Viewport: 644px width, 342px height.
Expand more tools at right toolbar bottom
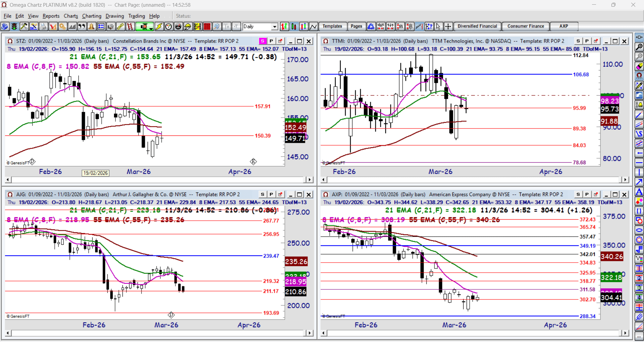tap(639, 336)
